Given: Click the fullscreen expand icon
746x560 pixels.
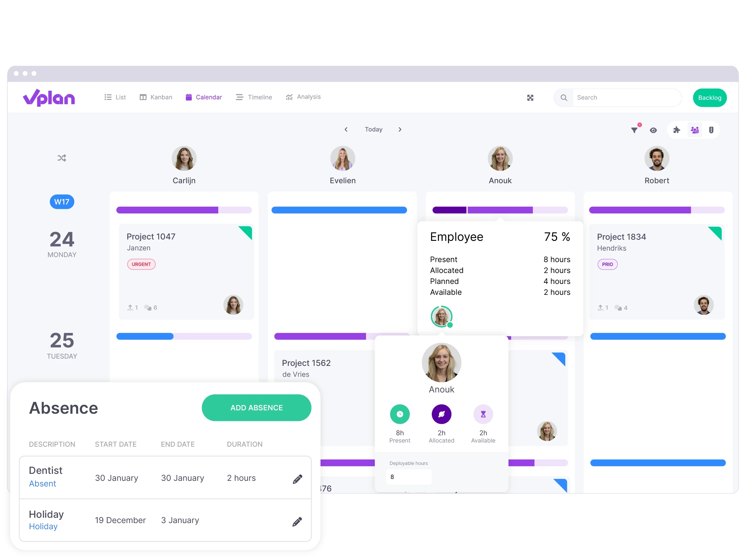Looking at the screenshot, I should point(530,97).
